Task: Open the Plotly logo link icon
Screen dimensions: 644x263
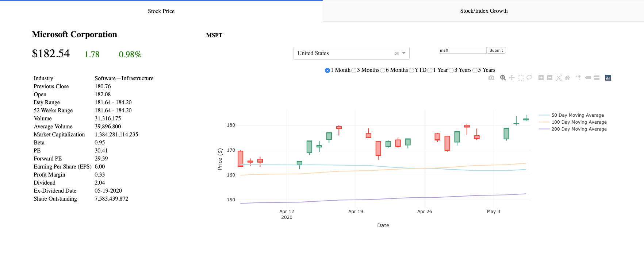Action: [608, 78]
